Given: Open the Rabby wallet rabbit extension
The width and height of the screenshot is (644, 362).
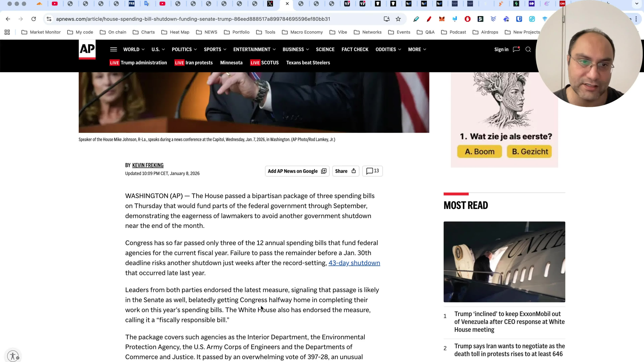Looking at the screenshot, I should [x=506, y=19].
